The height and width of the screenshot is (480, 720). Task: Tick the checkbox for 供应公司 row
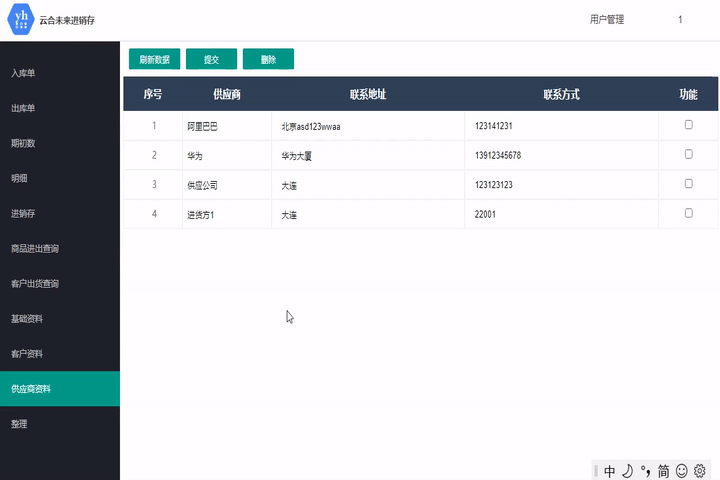[688, 184]
